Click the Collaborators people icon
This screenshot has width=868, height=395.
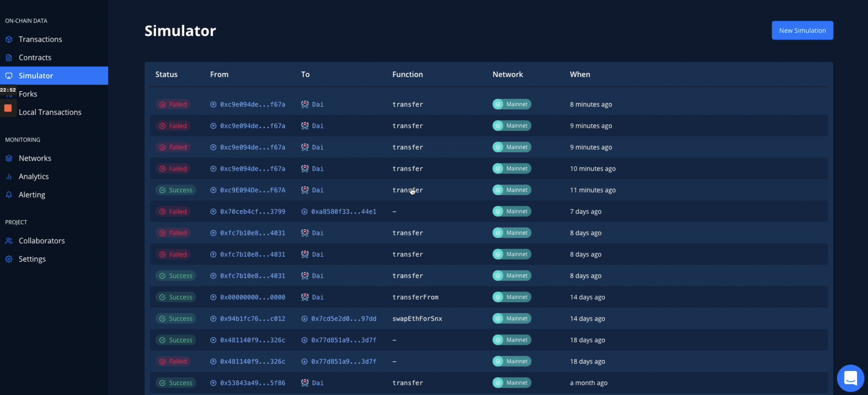[x=9, y=241]
